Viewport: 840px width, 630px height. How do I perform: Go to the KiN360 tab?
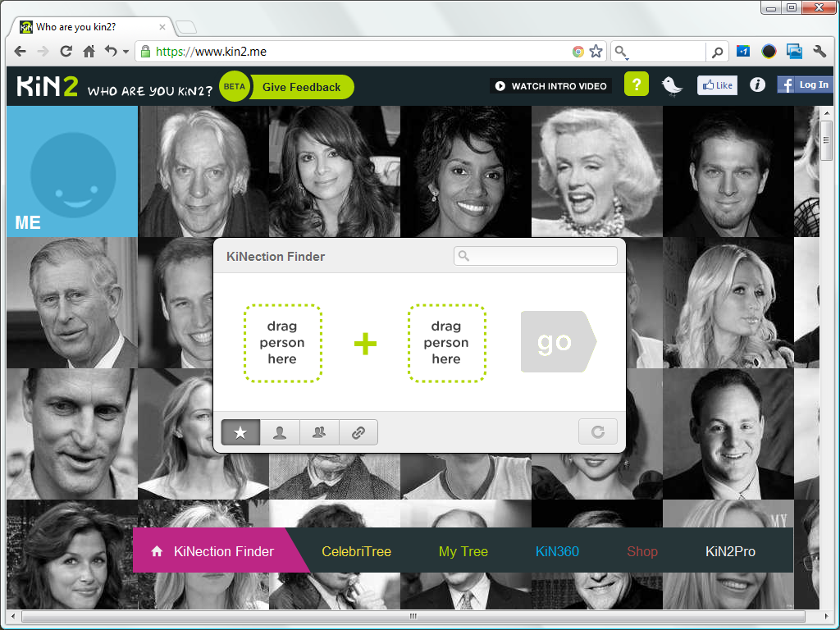coord(557,551)
